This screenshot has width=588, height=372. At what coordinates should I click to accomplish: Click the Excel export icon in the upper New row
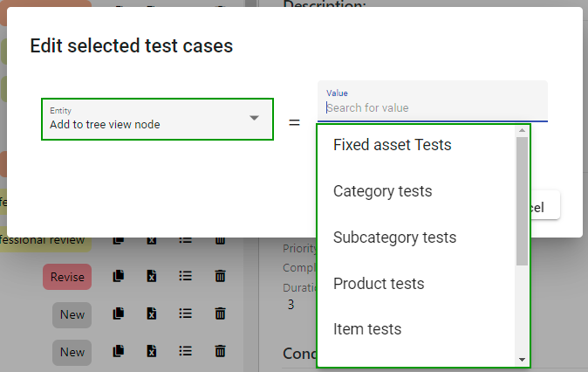pos(152,313)
